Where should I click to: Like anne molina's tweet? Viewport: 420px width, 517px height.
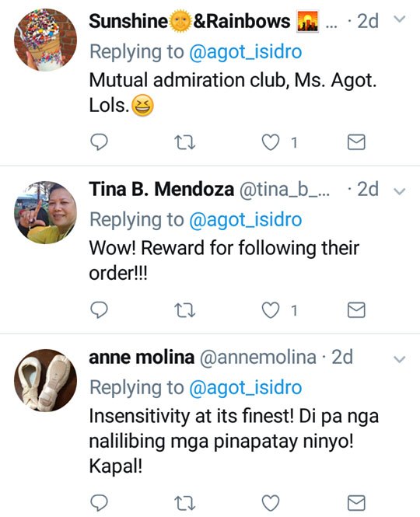click(x=271, y=503)
